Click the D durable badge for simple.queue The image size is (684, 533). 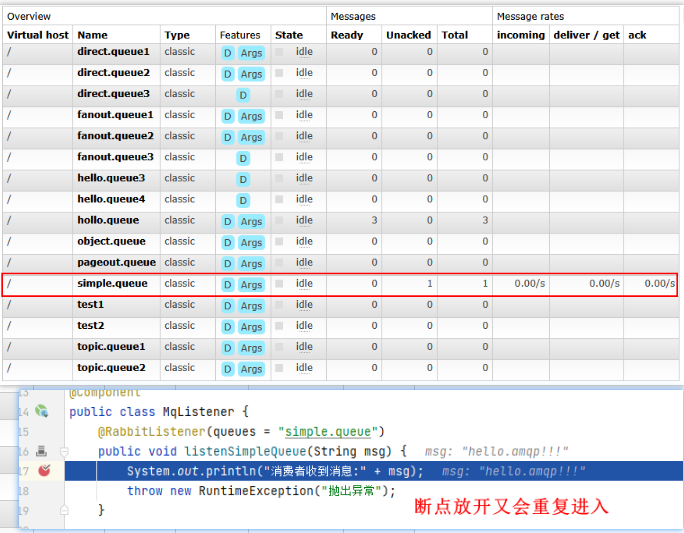coord(228,285)
